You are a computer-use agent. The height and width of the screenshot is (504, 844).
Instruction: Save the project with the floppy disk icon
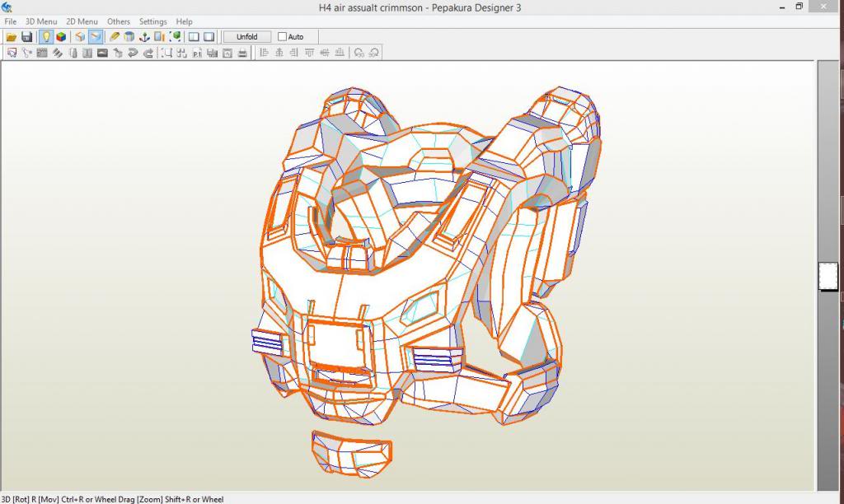point(26,36)
